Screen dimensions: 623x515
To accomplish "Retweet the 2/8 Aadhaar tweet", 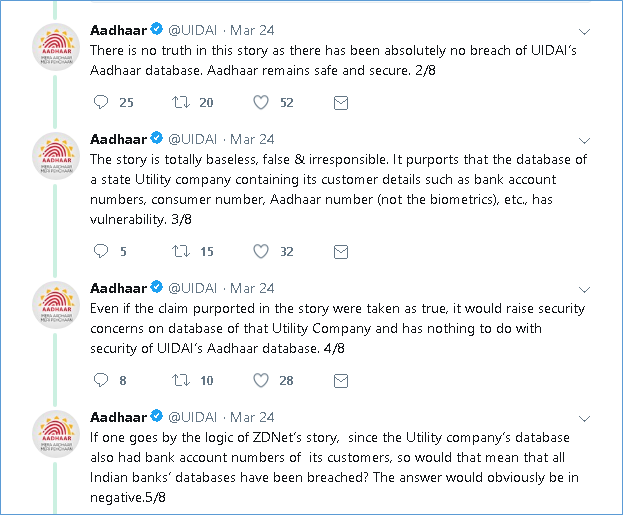I will click(181, 103).
